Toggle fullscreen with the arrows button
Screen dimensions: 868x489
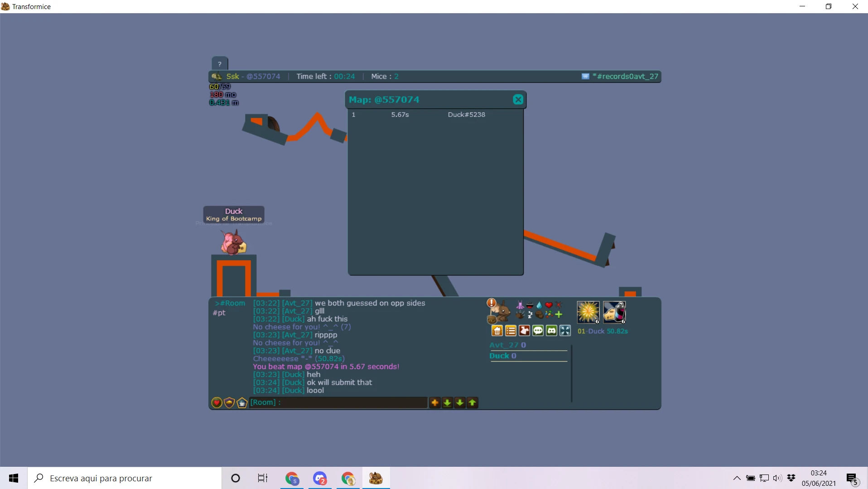tap(565, 331)
